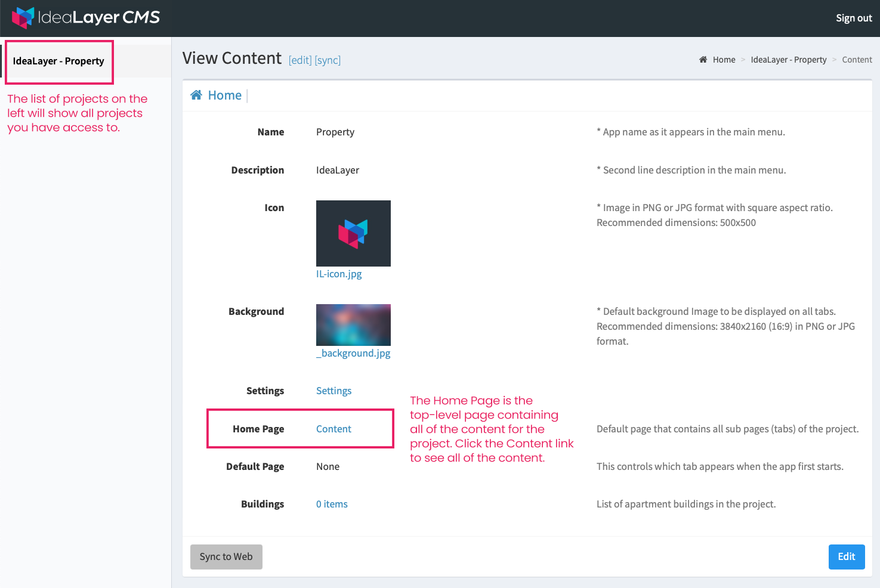Click the Sync to Web button

[226, 557]
